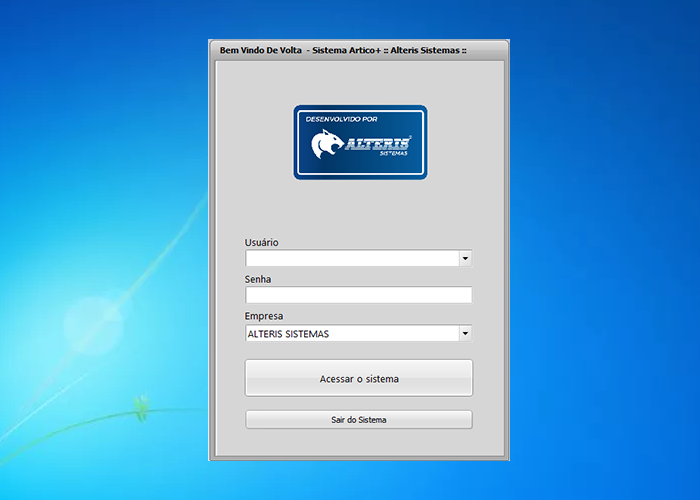Click into the Senha password field
The width and height of the screenshot is (700, 500).
click(358, 295)
